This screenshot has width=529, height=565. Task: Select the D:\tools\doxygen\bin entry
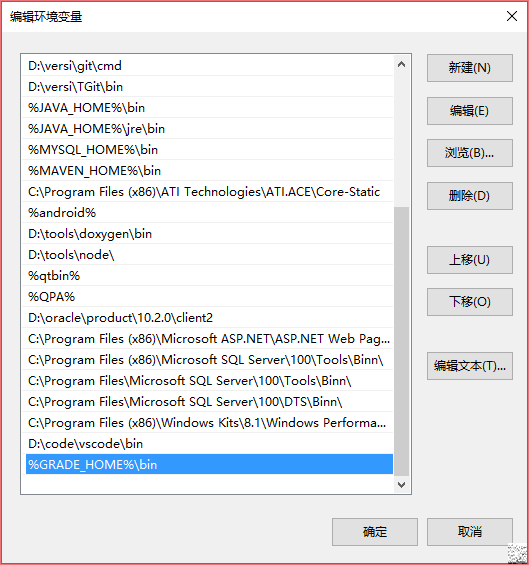[x=208, y=234]
